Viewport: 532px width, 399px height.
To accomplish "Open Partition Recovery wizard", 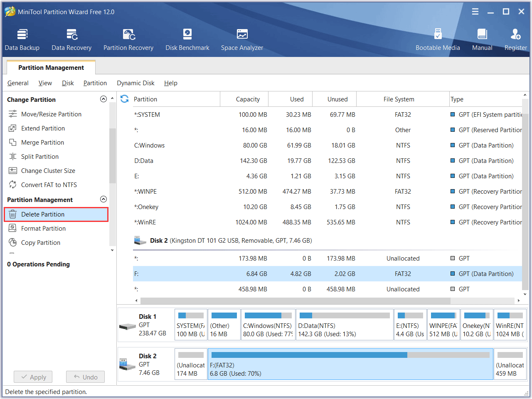I will (x=128, y=40).
